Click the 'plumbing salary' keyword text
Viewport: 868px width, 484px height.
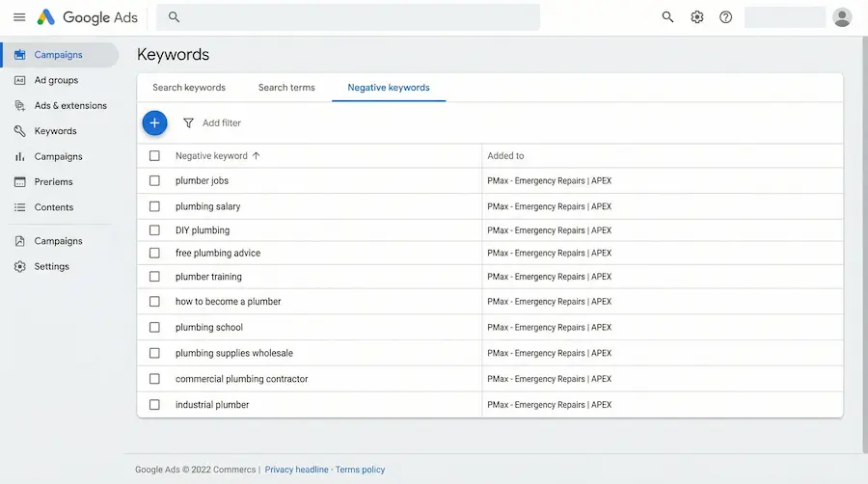207,206
